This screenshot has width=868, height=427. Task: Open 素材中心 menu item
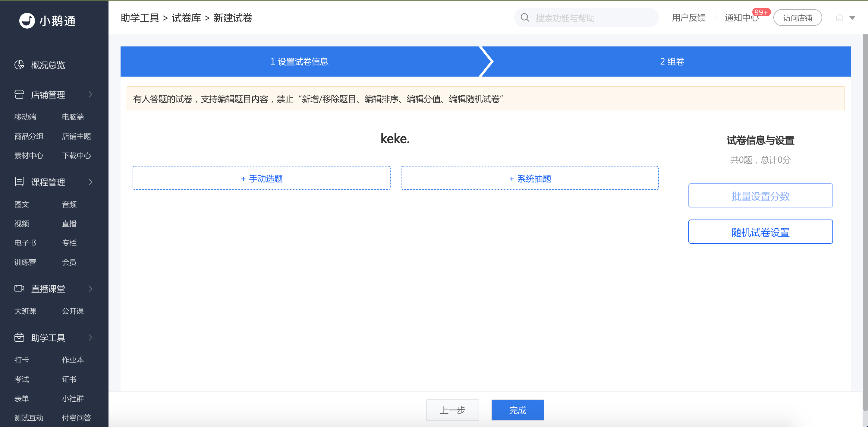click(x=29, y=155)
